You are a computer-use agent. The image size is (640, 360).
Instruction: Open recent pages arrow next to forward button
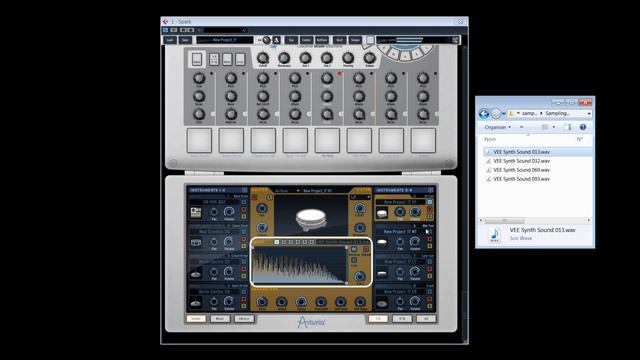tap(504, 114)
